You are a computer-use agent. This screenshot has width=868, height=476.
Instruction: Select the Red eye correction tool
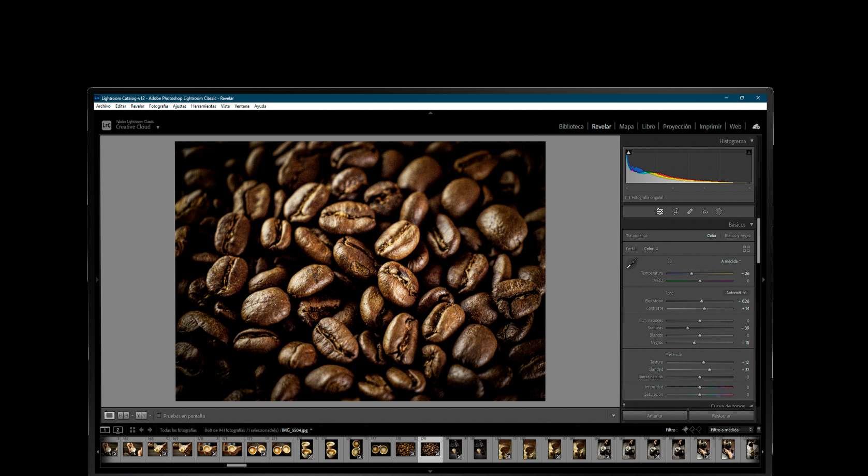click(705, 212)
